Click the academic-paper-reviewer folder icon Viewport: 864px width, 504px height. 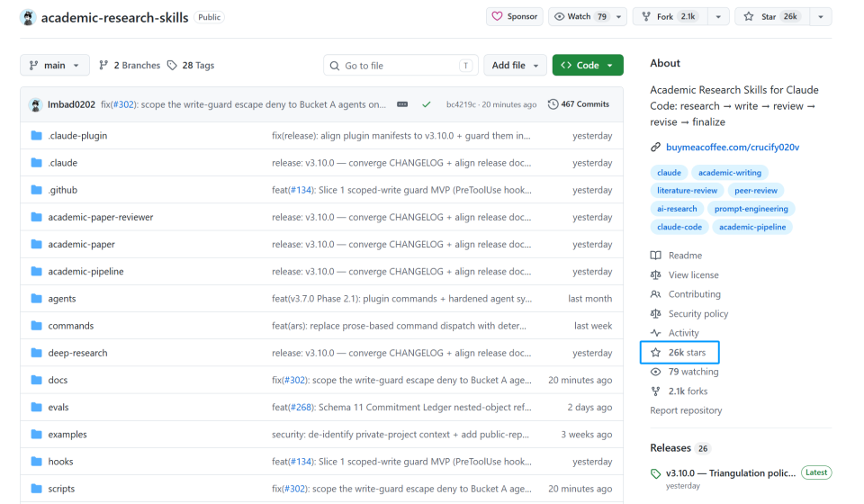click(x=36, y=217)
